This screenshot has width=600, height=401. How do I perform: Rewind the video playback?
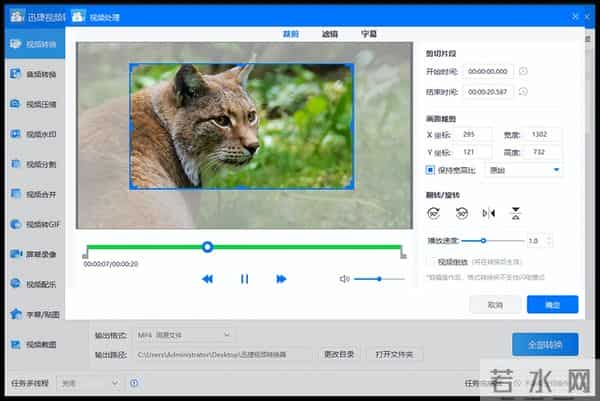pyautogui.click(x=207, y=279)
